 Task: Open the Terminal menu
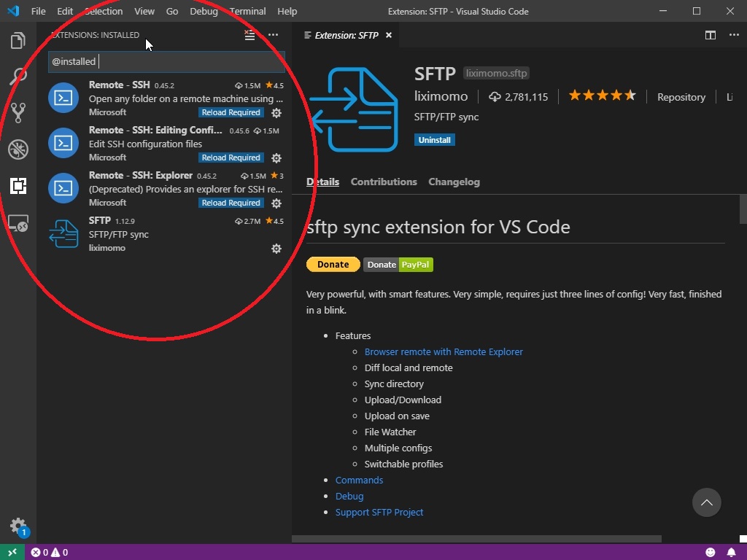point(248,11)
